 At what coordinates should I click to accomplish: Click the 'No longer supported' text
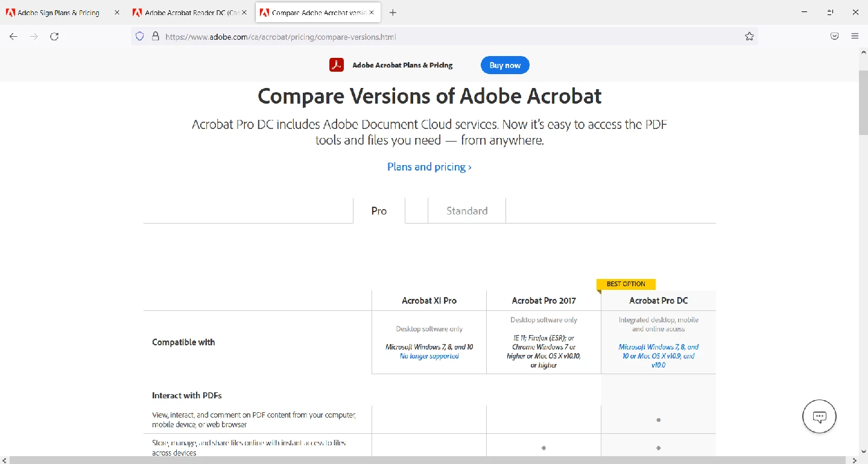pos(429,356)
